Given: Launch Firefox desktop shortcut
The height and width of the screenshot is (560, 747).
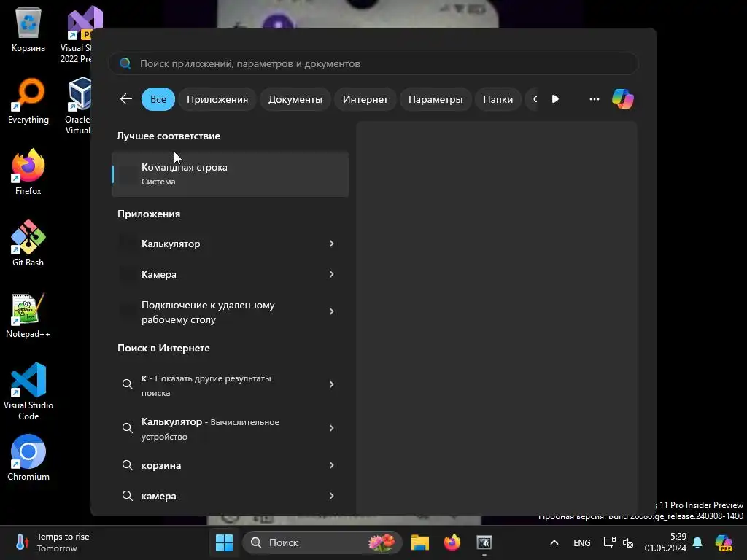Looking at the screenshot, I should pyautogui.click(x=28, y=172).
